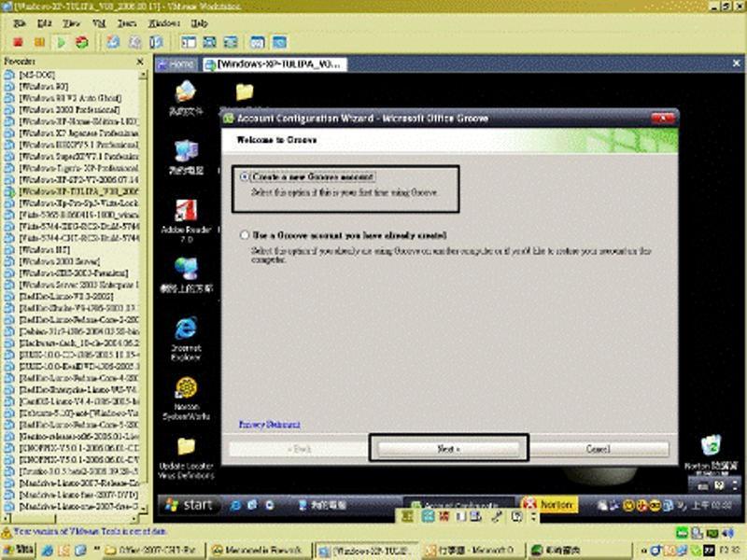Click the Console View toolbar icon
Image resolution: width=747 pixels, height=560 pixels.
(279, 42)
